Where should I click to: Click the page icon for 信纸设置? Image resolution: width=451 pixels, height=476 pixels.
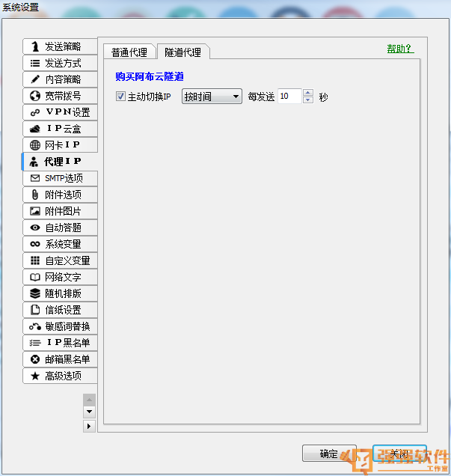35,310
